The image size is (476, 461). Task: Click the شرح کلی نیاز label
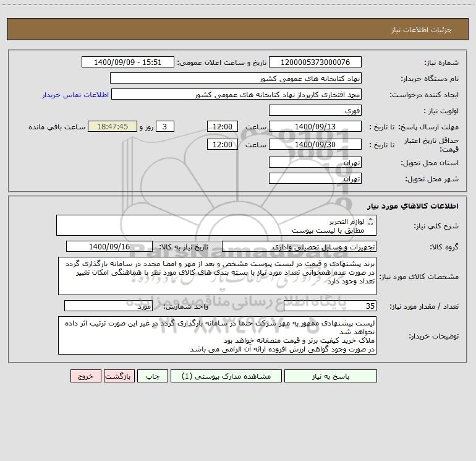click(x=436, y=226)
